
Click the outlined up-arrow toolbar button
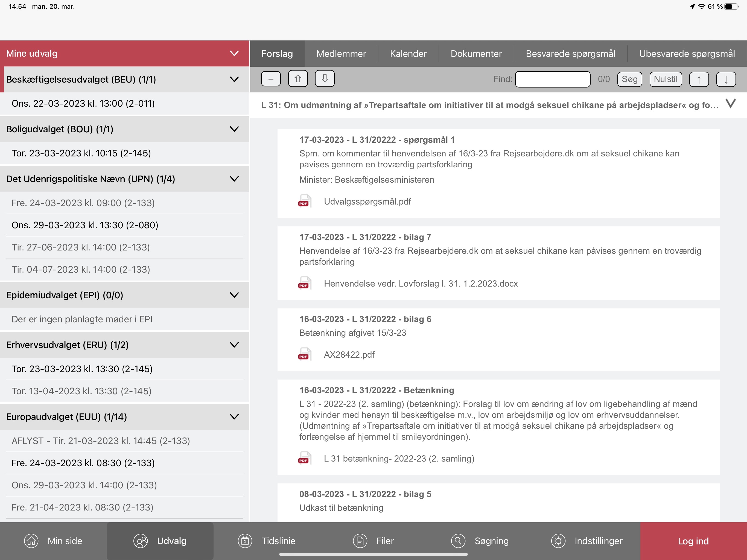[297, 79]
